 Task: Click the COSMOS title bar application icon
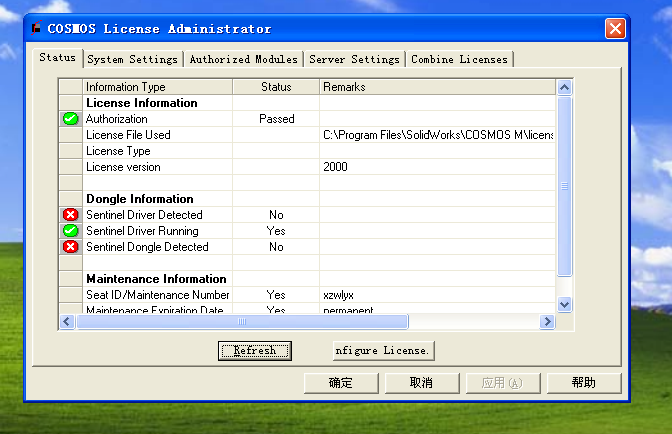pyautogui.click(x=36, y=28)
